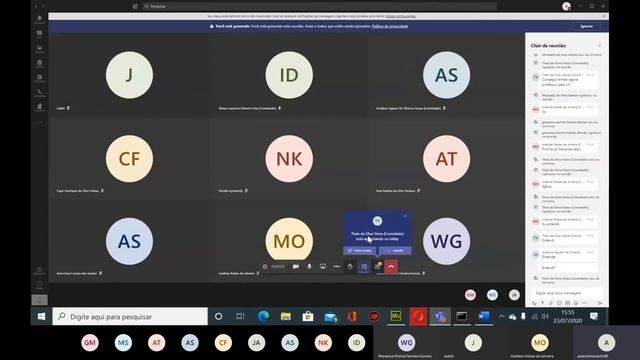
Task: Close the Chat de reunião panel
Action: pyautogui.click(x=600, y=46)
